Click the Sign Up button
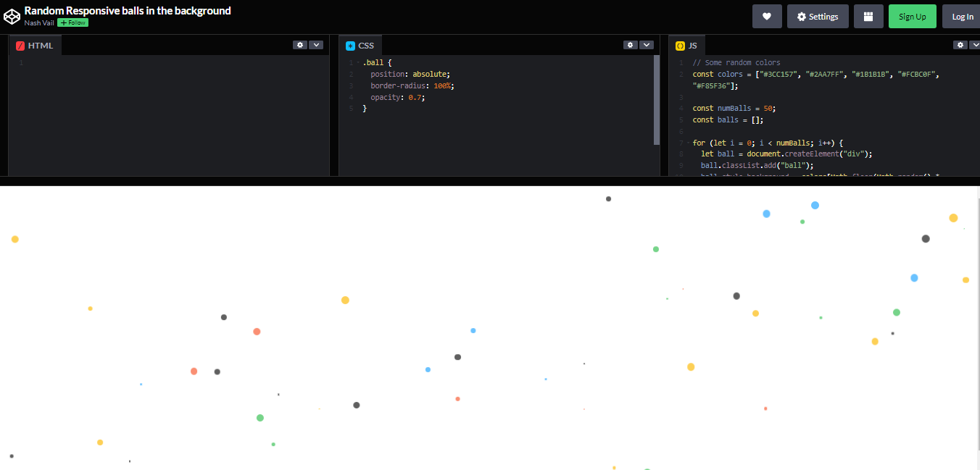This screenshot has height=470, width=980. click(x=913, y=17)
